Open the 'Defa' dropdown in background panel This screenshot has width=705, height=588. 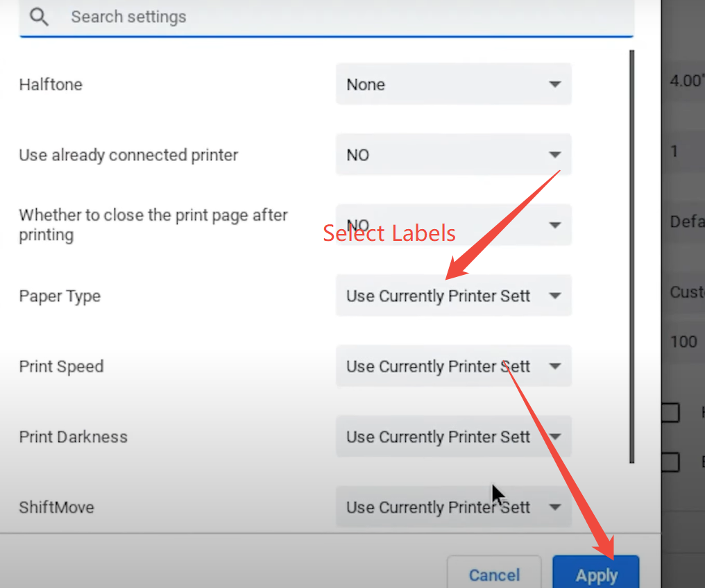[x=686, y=222]
